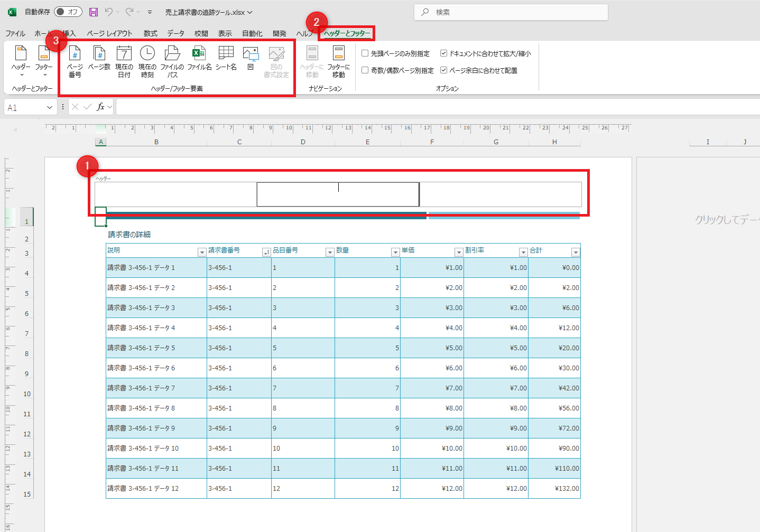
Task: Insert current time into header
Action: click(147, 62)
